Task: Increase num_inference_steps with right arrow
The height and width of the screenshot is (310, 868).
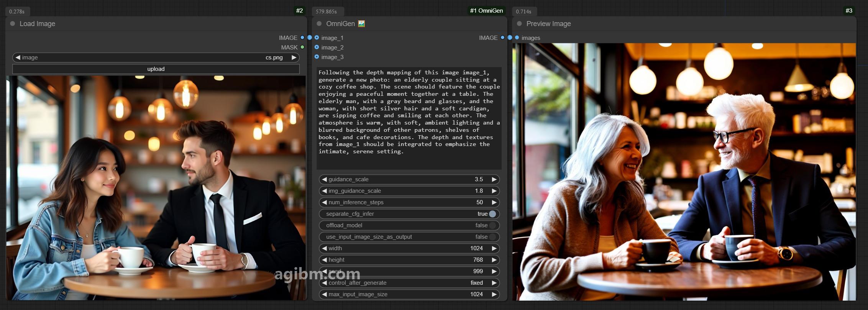Action: 494,202
